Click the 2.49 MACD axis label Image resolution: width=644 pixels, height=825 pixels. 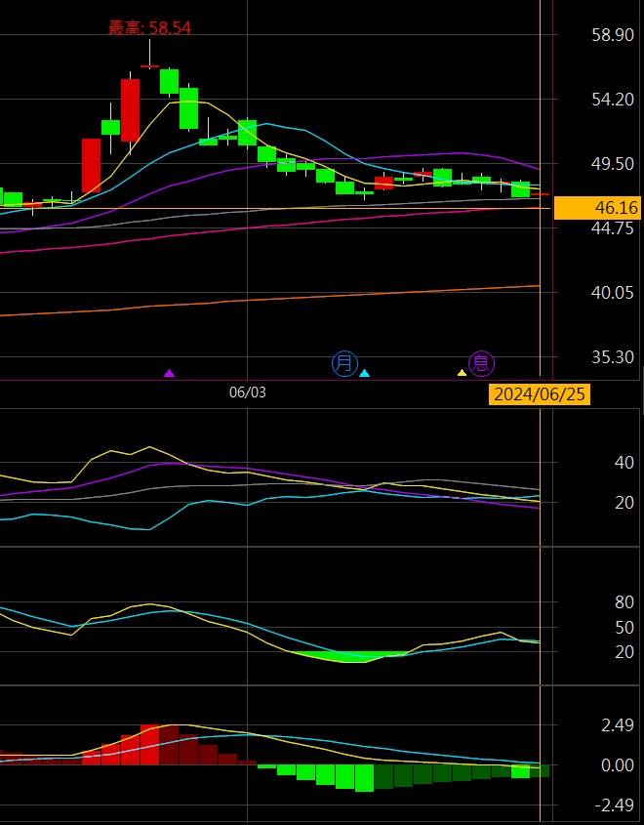tap(617, 725)
